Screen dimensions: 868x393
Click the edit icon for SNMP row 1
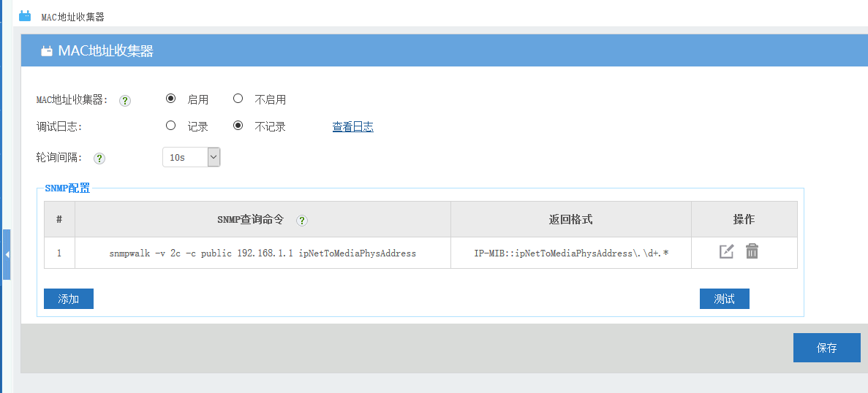(726, 252)
